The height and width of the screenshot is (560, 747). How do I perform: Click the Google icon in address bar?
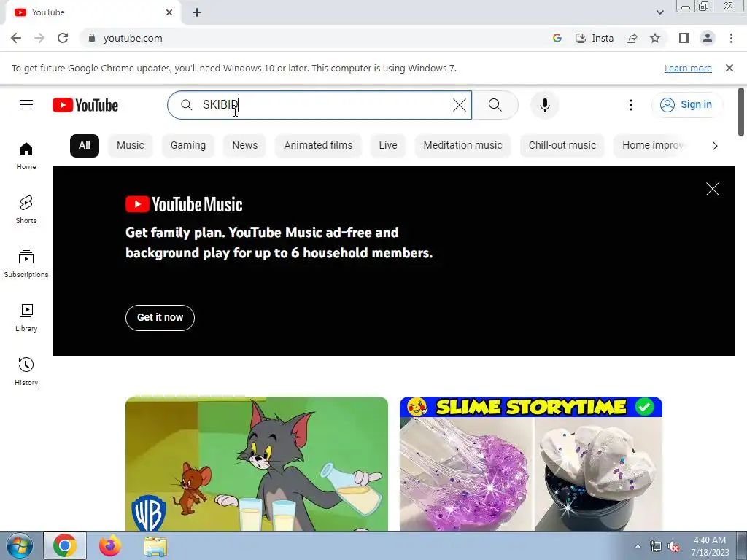coord(557,38)
